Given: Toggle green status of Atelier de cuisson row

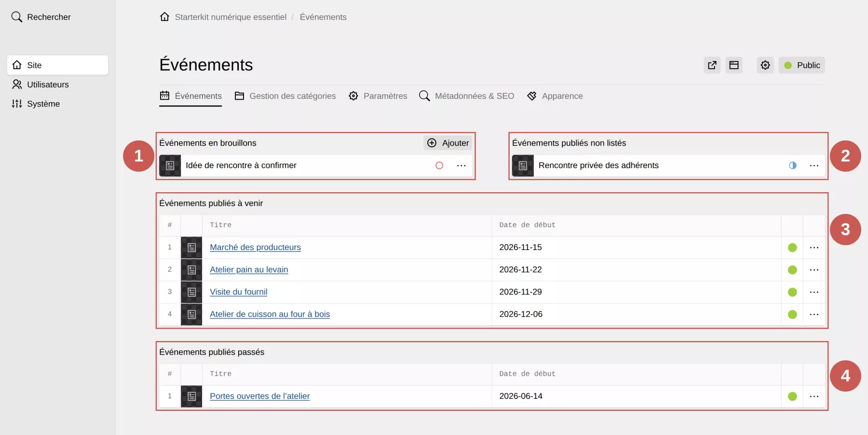Looking at the screenshot, I should tap(792, 314).
